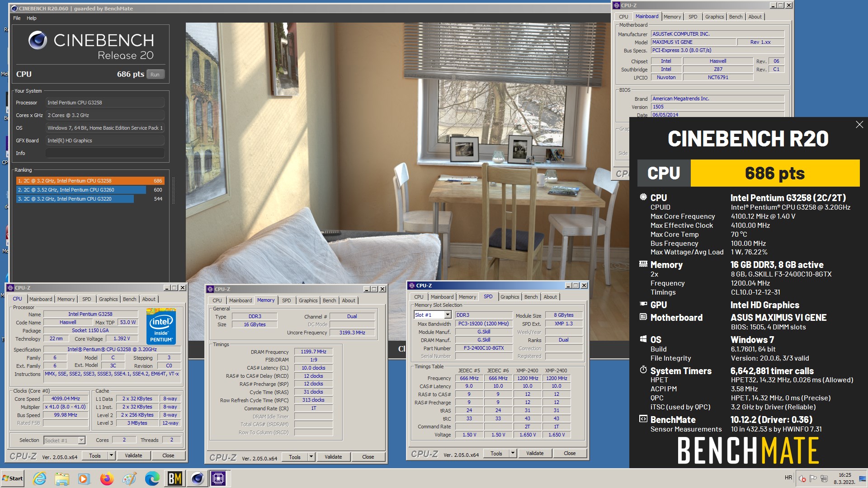Click Core Speed value 4099.04 MHz
Screen dimensions: 868x488
click(66, 399)
